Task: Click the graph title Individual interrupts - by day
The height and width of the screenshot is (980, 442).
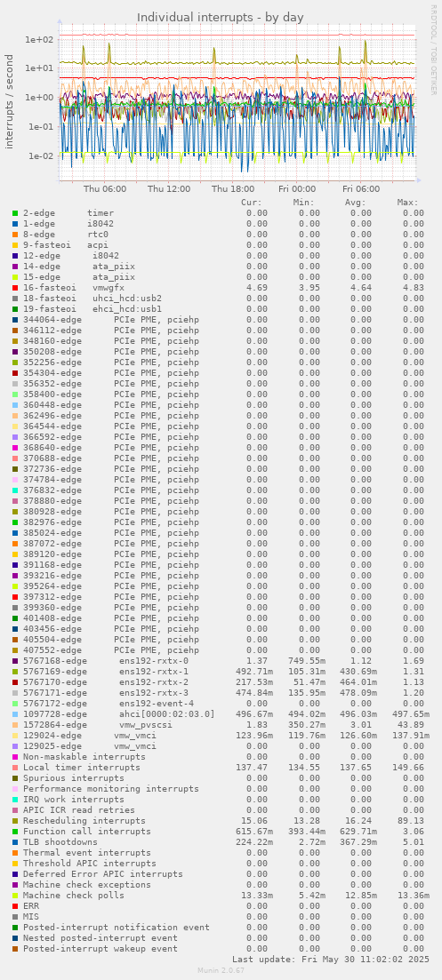Action: (x=221, y=17)
